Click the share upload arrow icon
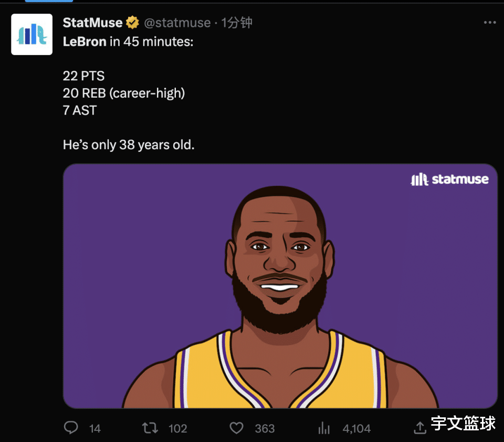Image resolution: width=504 pixels, height=442 pixels. tap(420, 428)
